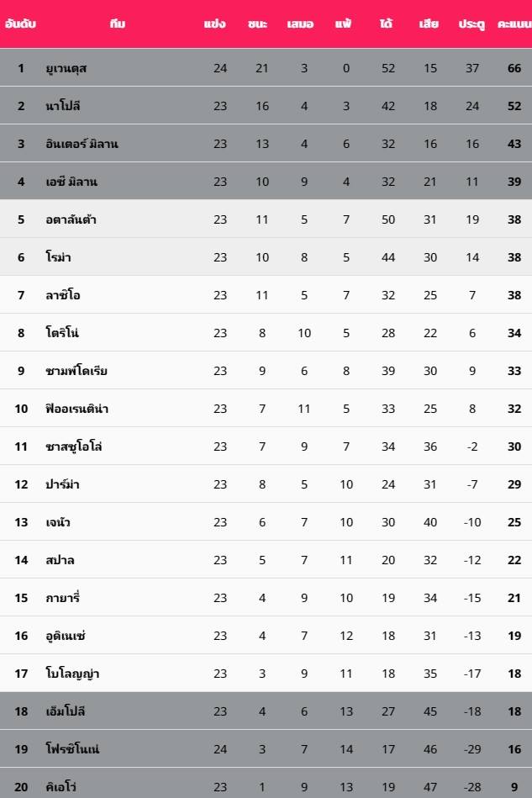Screen dimensions: 532x798
Task: Click the ซามพ์โดเรีย team name
Action: pos(76,371)
